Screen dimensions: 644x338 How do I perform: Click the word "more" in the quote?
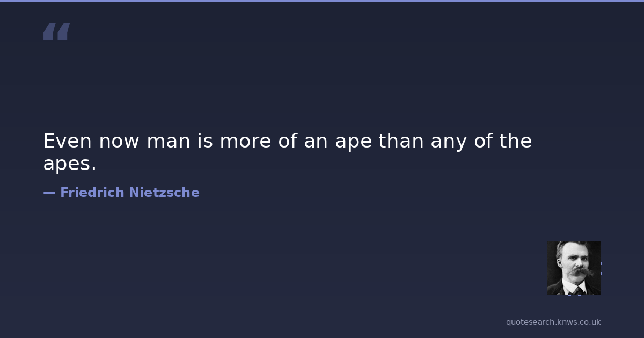point(245,141)
